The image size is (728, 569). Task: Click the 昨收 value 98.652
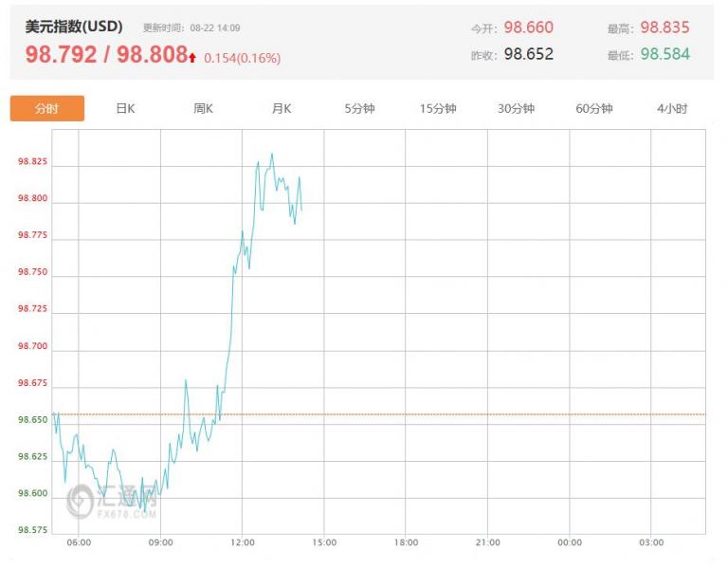tap(529, 54)
